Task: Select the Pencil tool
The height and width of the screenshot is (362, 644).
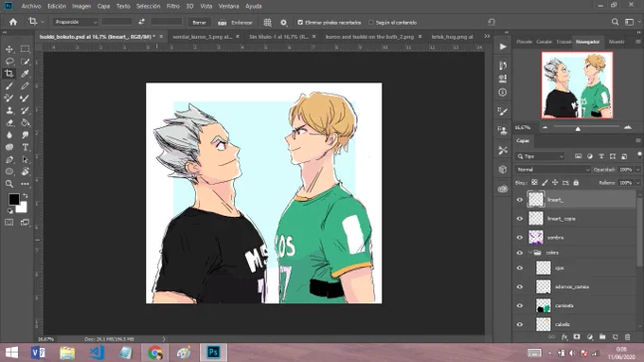Action: [x=25, y=86]
